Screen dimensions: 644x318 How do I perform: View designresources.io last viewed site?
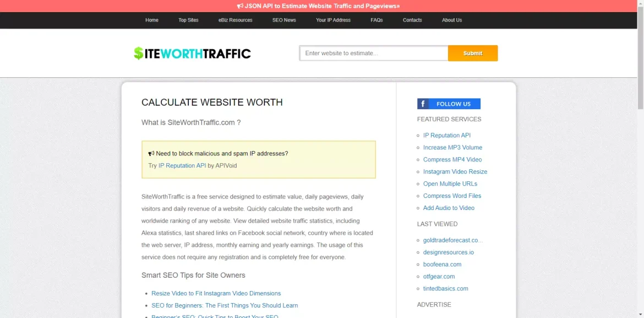pos(449,252)
